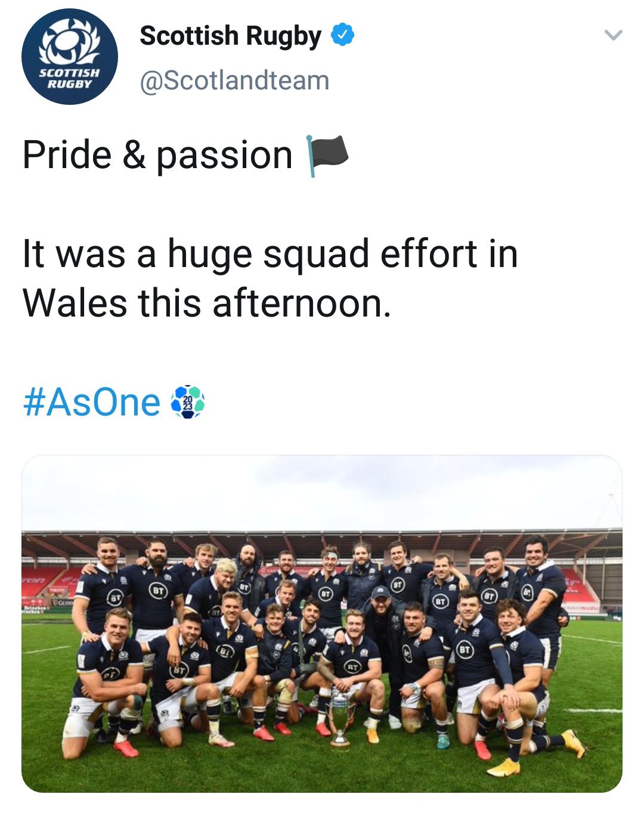This screenshot has height=819, width=644.
Task: Click the 2023 hashtag emoji icon
Action: coord(188,402)
